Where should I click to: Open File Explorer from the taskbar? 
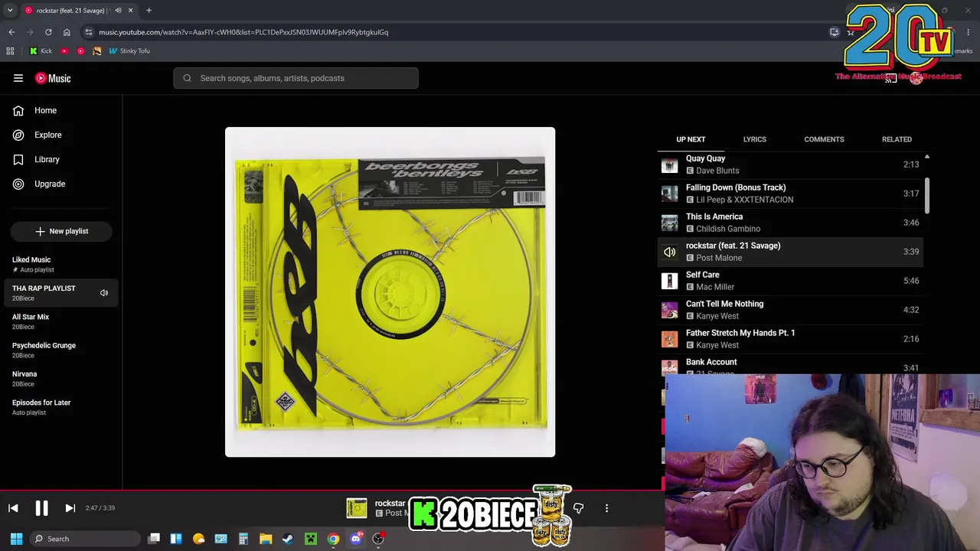click(x=266, y=539)
